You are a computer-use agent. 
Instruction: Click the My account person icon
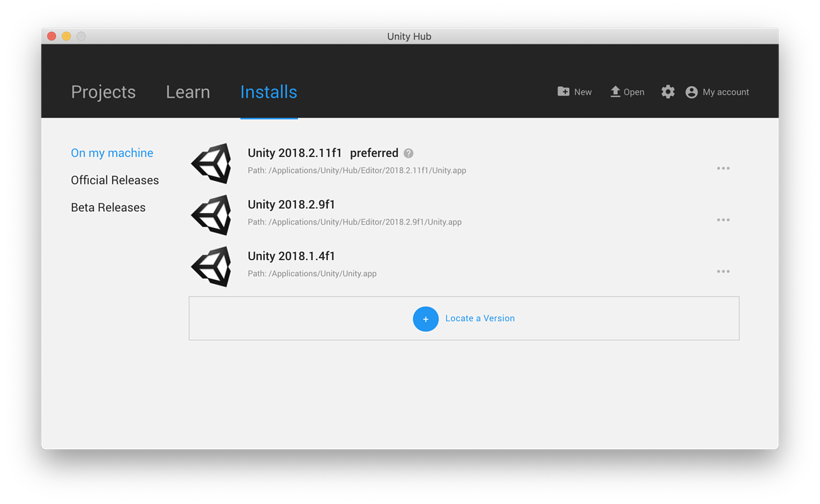[691, 92]
